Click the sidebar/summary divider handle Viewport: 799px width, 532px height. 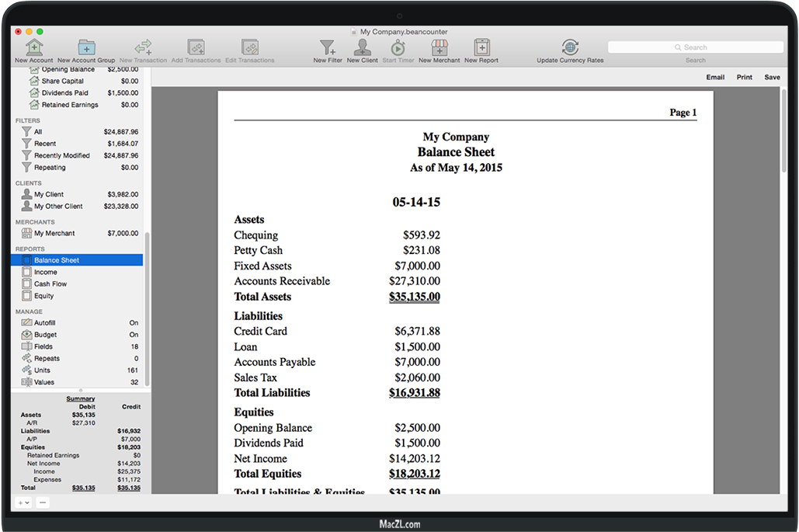tap(81, 391)
